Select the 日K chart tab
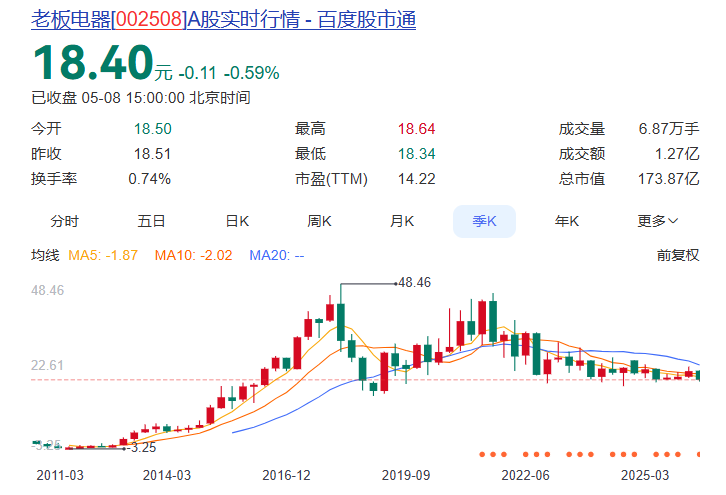The width and height of the screenshot is (726, 495). coord(237,221)
